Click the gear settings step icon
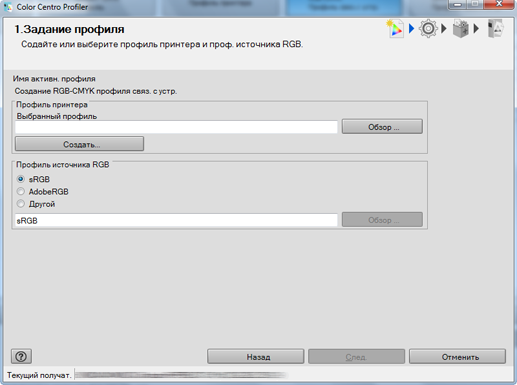Image resolution: width=517 pixels, height=385 pixels. pyautogui.click(x=428, y=29)
